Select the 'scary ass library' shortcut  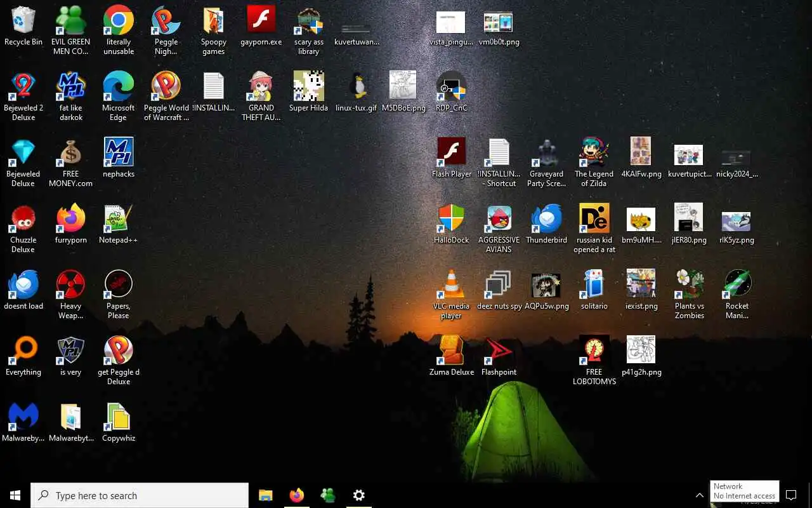[309, 31]
